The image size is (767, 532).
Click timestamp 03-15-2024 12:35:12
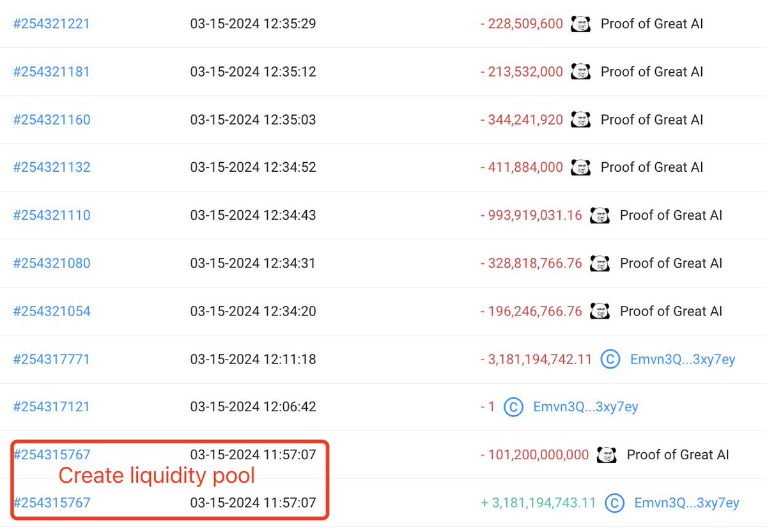click(253, 72)
